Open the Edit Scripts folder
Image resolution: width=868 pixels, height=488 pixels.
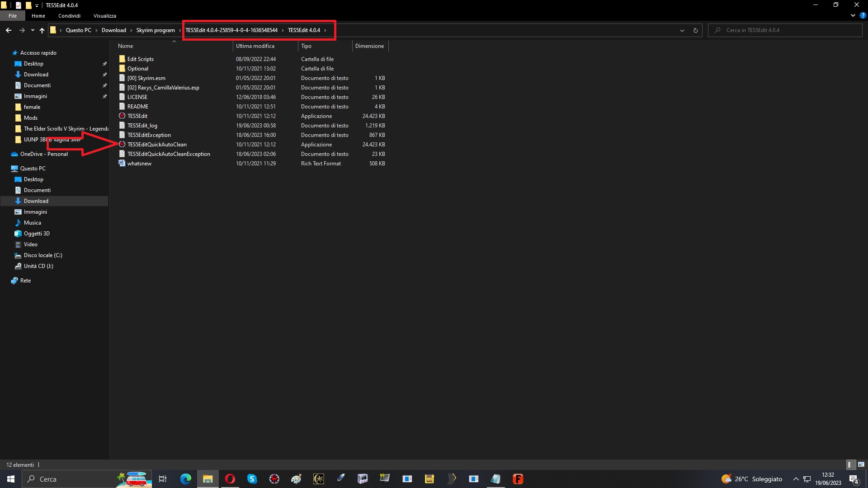[140, 59]
